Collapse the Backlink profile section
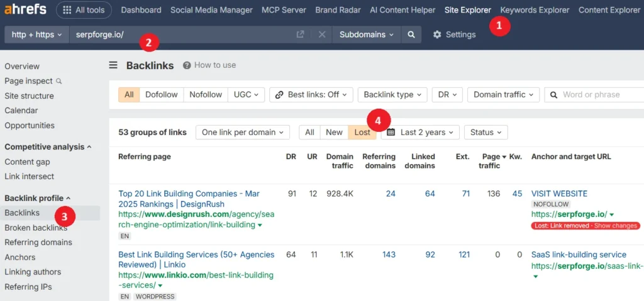Screen dimensions: 644x301 coord(37,199)
